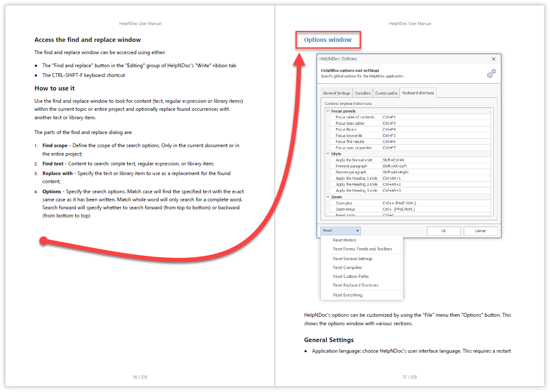Select Zoom plus shortcut row
The image size is (550, 392).
coord(410,203)
